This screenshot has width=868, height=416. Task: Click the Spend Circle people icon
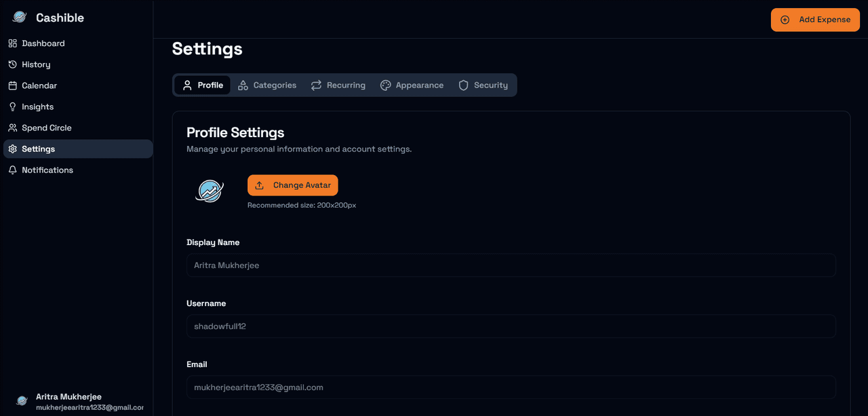[12, 128]
